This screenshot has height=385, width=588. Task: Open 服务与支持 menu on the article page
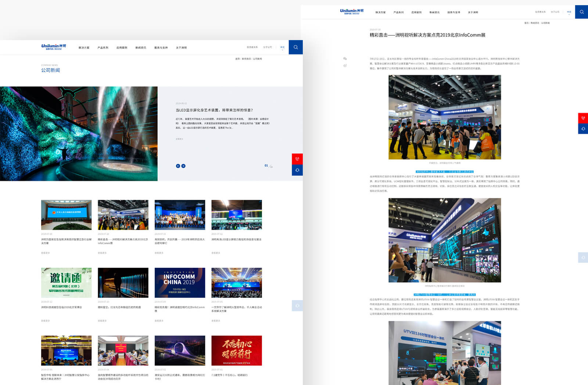coord(454,13)
